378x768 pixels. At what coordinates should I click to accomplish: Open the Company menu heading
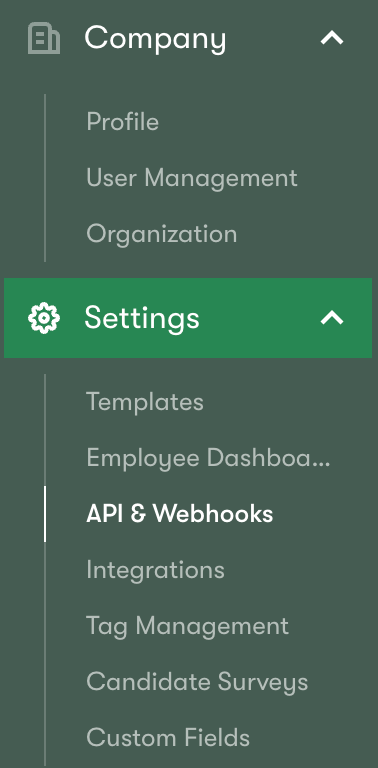click(x=155, y=39)
